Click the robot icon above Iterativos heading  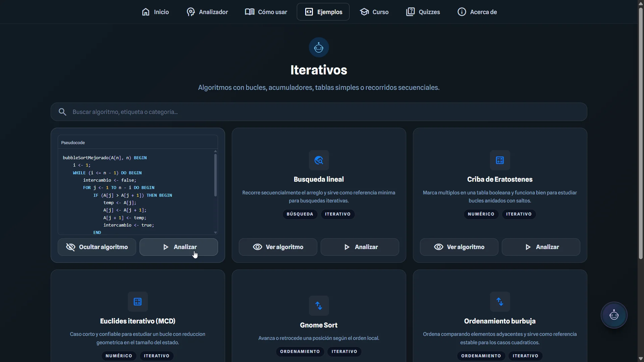319,47
